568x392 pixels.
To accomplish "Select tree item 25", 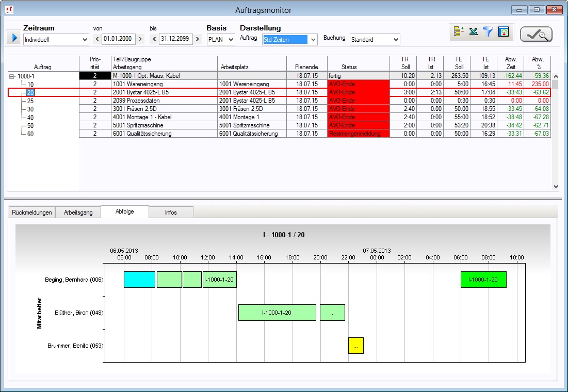I will (30, 101).
